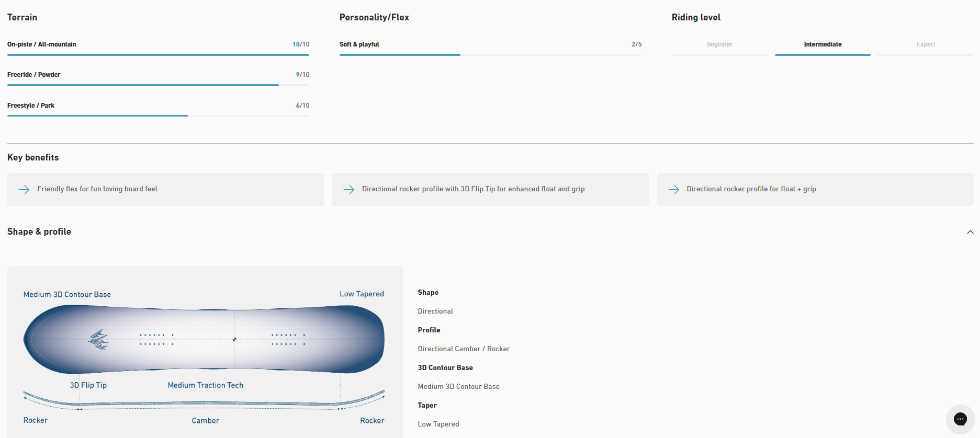Click the arrow beside float + grip benefit
Screen dimensions: 980x438
(674, 189)
